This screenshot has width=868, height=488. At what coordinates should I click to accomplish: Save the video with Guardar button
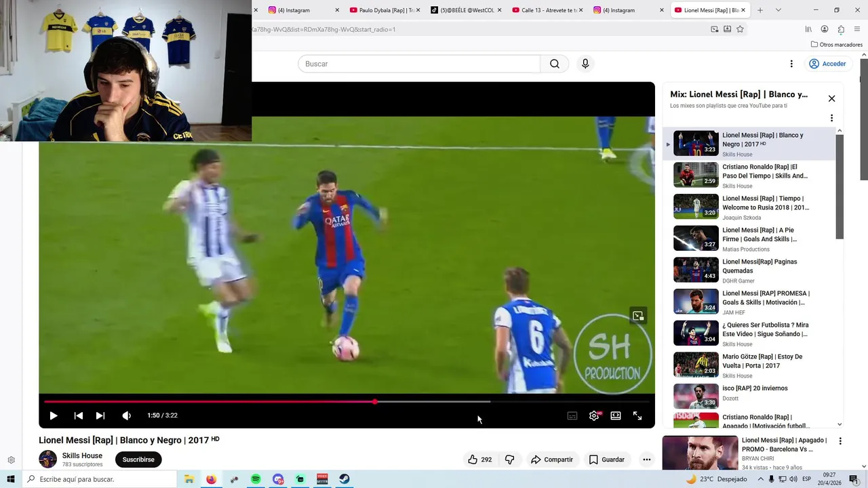coord(607,460)
